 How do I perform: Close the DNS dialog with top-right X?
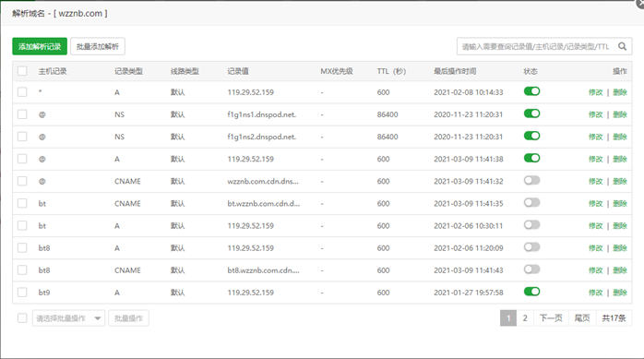pyautogui.click(x=640, y=4)
